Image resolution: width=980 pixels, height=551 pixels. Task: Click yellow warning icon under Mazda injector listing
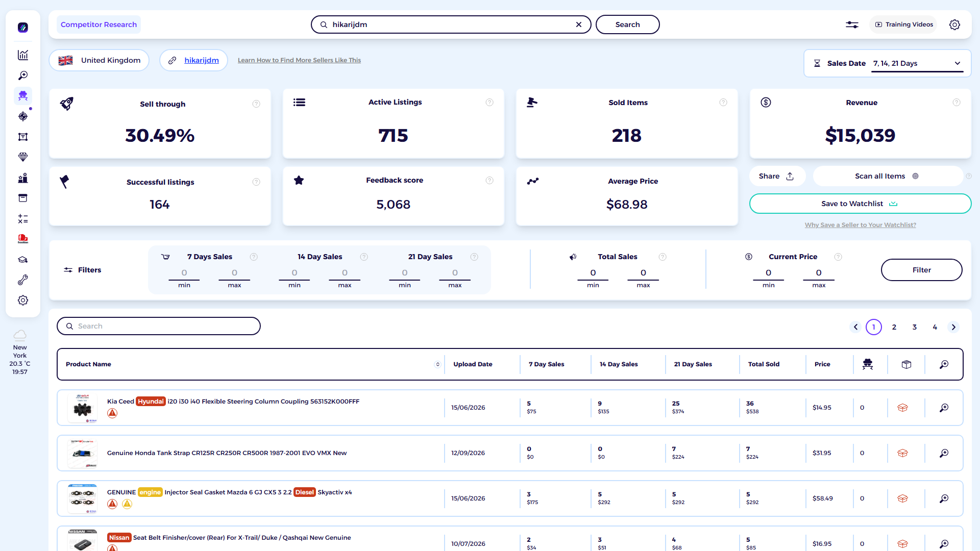click(127, 504)
